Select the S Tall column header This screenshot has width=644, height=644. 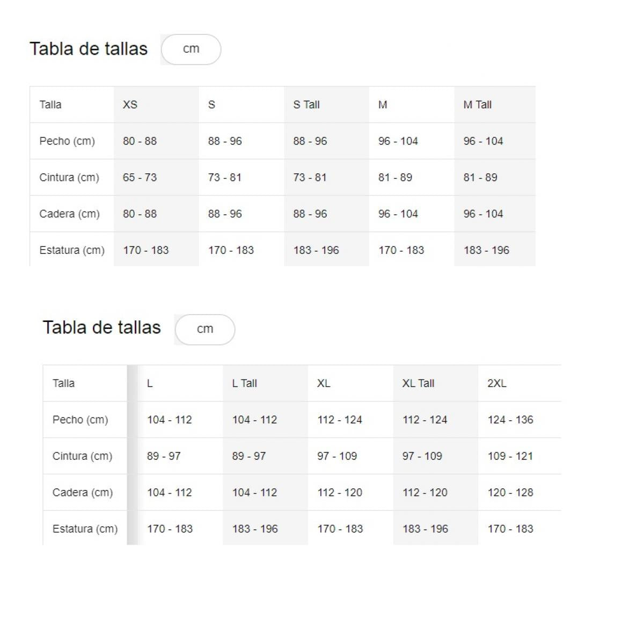click(306, 105)
